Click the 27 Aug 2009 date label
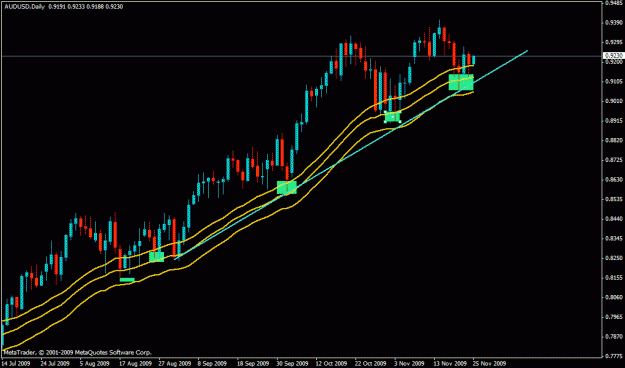Image resolution: width=625 pixels, height=368 pixels. tap(175, 363)
